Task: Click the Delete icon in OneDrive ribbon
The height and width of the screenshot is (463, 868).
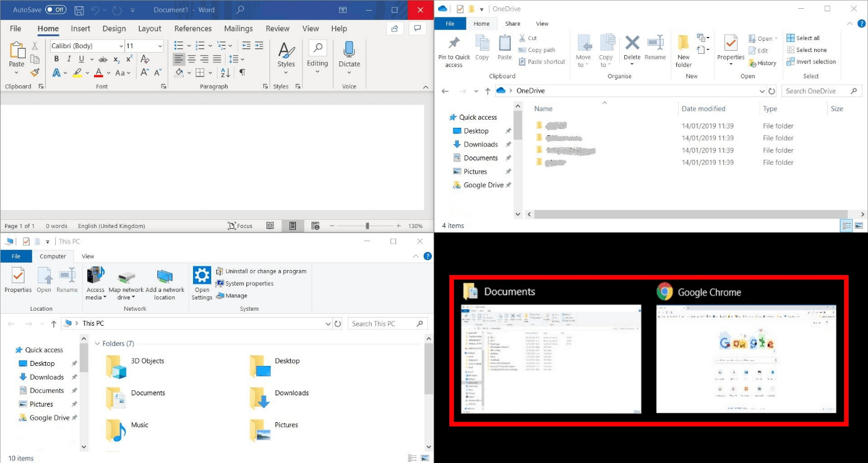Action: (x=632, y=43)
